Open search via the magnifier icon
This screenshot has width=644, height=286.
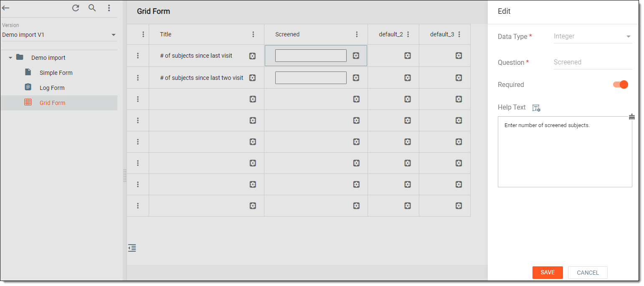92,8
